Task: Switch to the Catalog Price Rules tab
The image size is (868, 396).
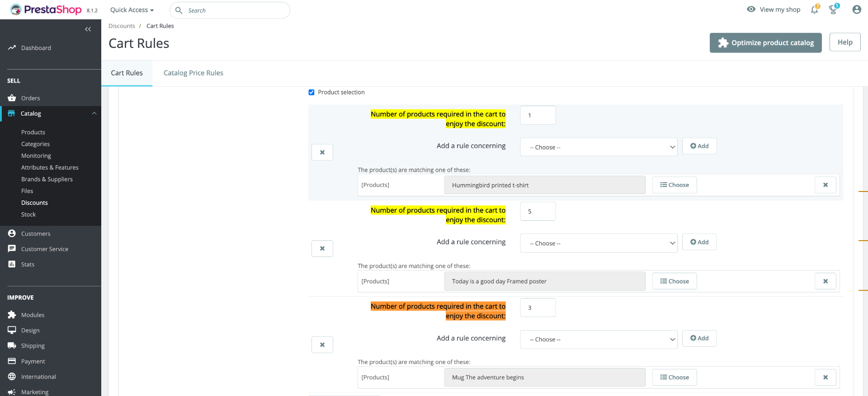Action: (193, 73)
